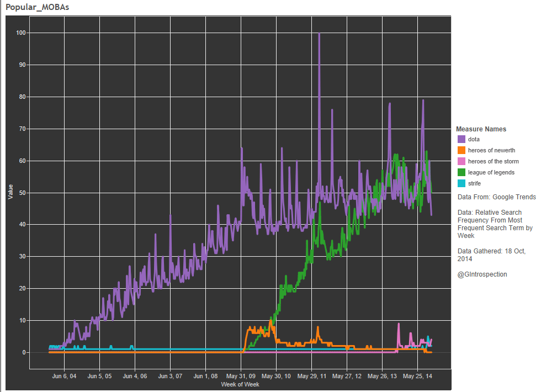This screenshot has width=541, height=392.
Task: Select the Popular_MOBAs chart title
Action: (x=38, y=7)
